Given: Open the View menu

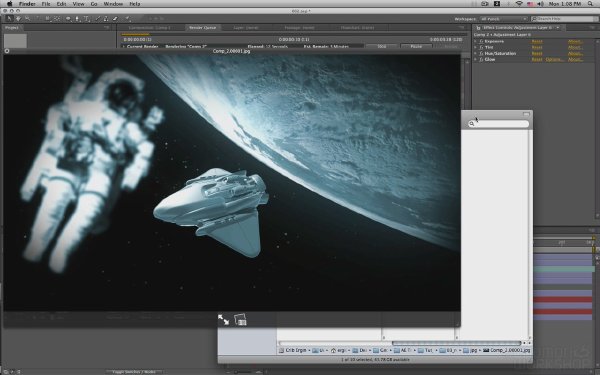Looking at the screenshot, I should [x=78, y=4].
